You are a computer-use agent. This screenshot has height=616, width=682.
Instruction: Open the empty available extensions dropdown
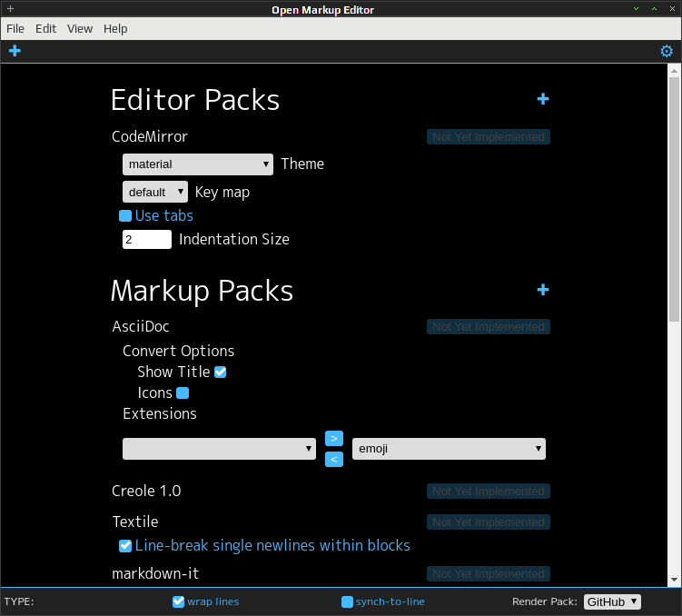coord(219,449)
